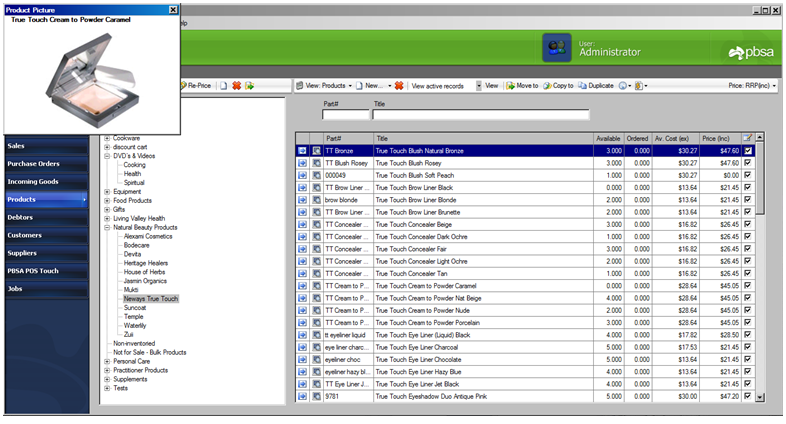Expand the Cookware category node
This screenshot has width=786, height=424.
tap(107, 138)
